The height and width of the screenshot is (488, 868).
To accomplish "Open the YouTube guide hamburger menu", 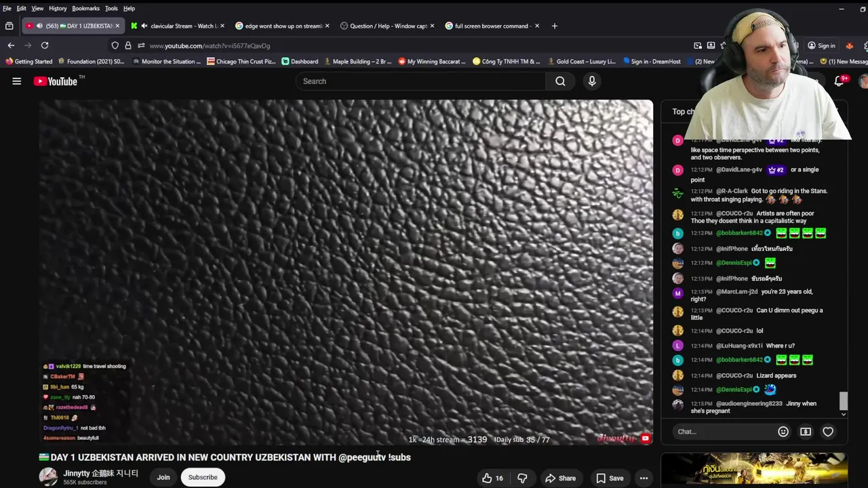I will tap(17, 81).
